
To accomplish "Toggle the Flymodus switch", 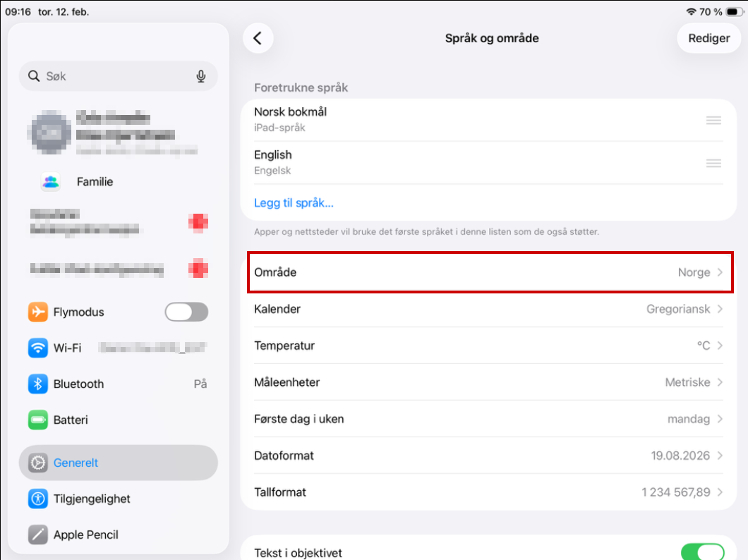I will pyautogui.click(x=186, y=312).
